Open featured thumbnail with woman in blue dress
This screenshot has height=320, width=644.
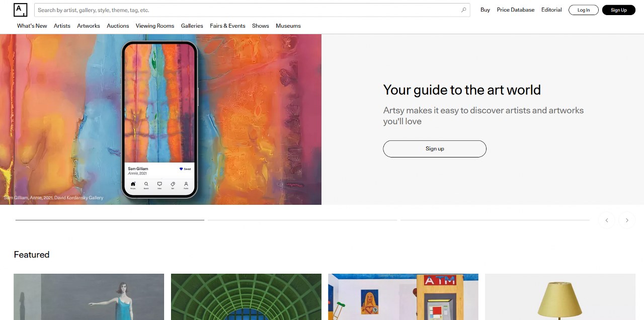point(89,297)
